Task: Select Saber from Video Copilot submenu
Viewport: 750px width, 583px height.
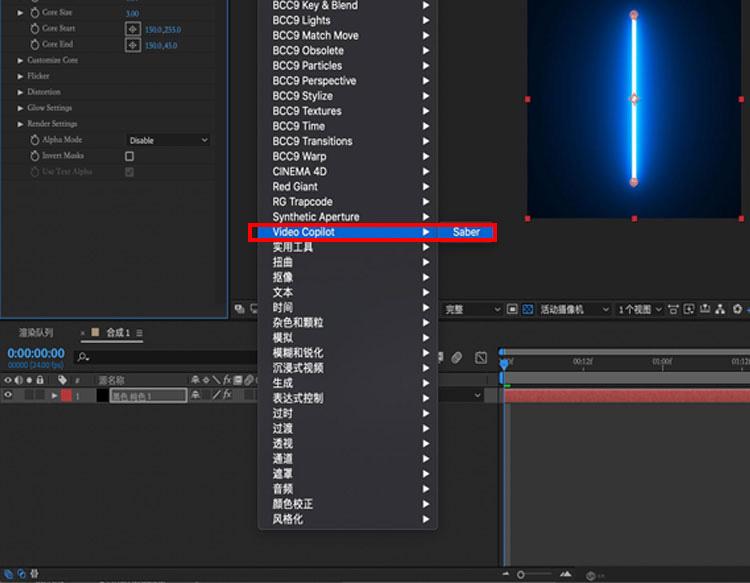Action: click(x=466, y=232)
